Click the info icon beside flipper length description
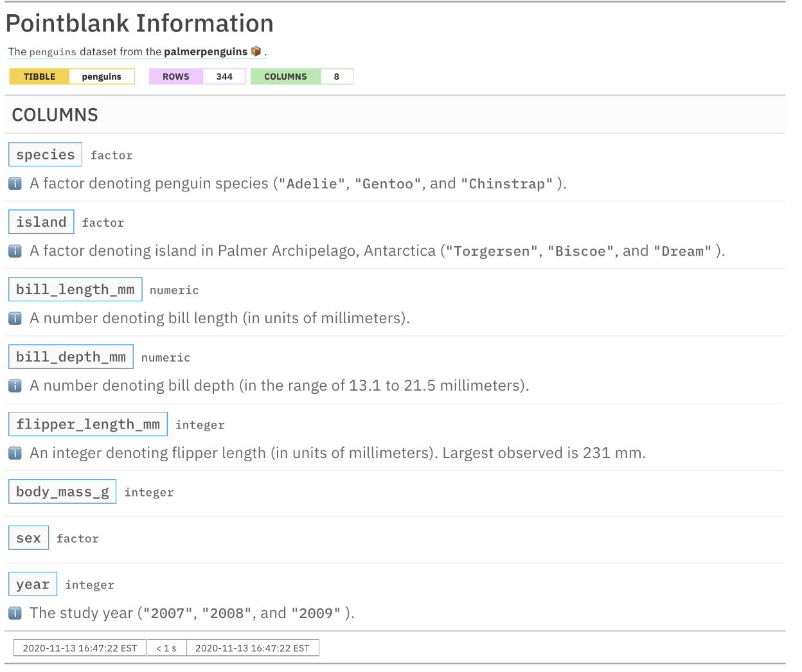Viewport: 802px width, 672px height. [x=15, y=454]
